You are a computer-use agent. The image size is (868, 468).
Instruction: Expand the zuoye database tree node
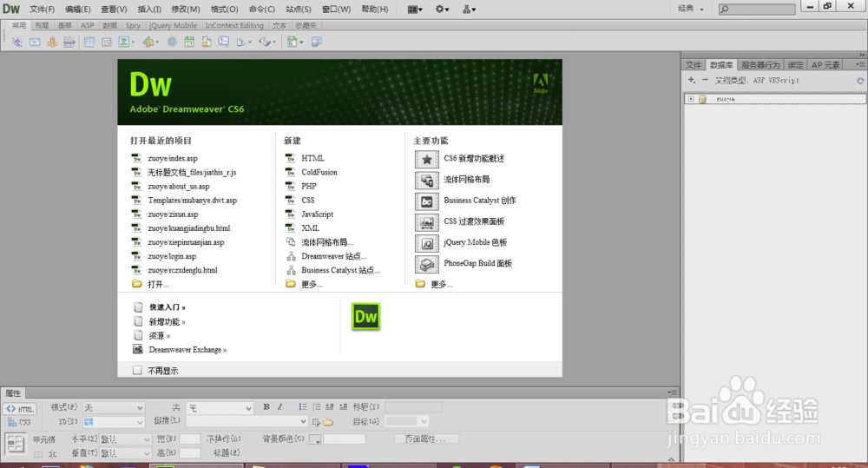coord(691,99)
